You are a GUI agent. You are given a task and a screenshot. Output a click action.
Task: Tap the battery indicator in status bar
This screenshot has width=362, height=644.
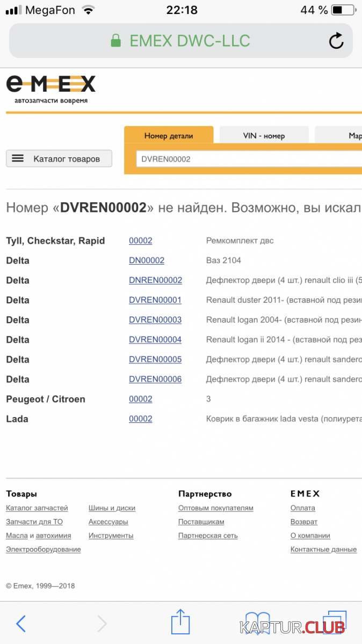pyautogui.click(x=344, y=10)
